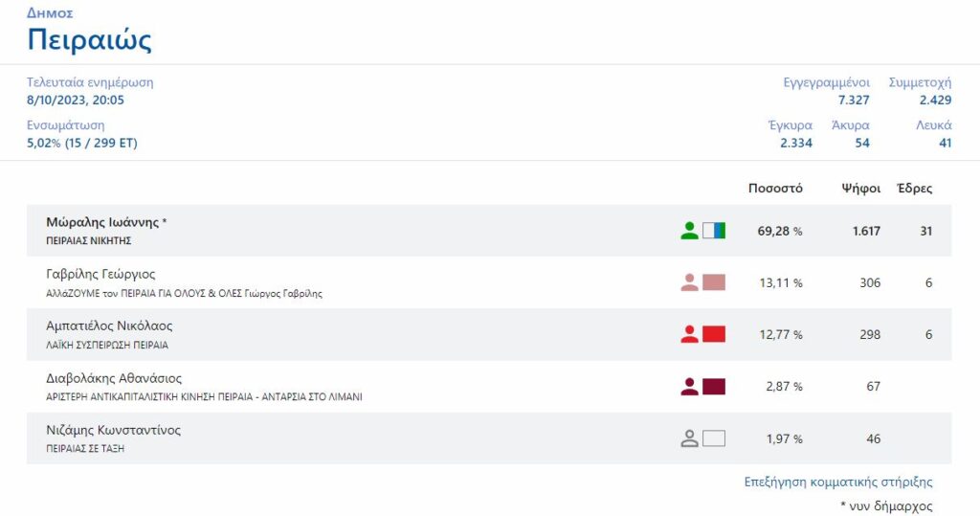Open Επεξήγηση κομματικής στήριξης link

pyautogui.click(x=837, y=482)
